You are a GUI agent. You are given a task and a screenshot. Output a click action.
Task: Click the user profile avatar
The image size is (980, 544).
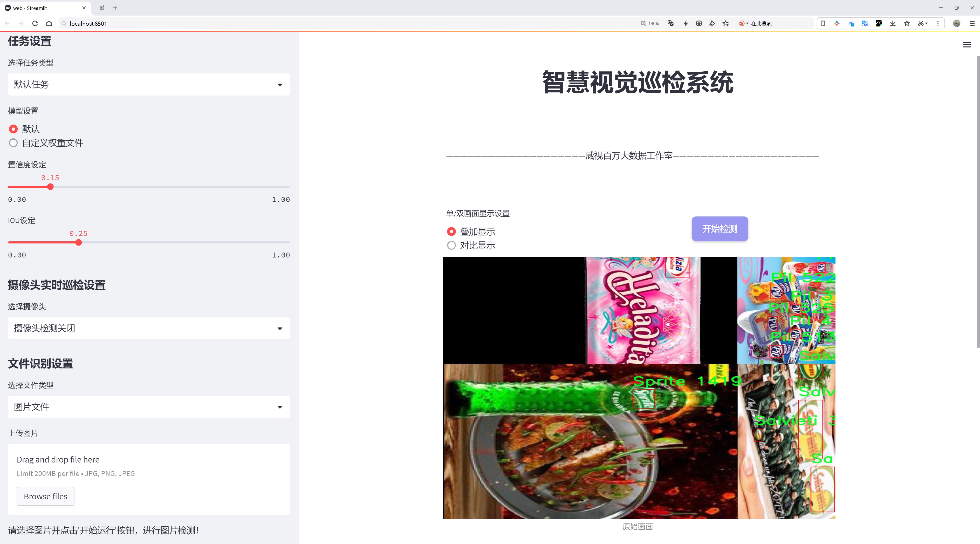pyautogui.click(x=956, y=24)
